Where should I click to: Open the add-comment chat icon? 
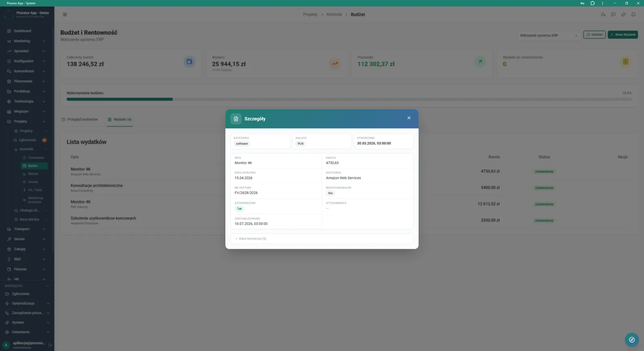(613, 14)
